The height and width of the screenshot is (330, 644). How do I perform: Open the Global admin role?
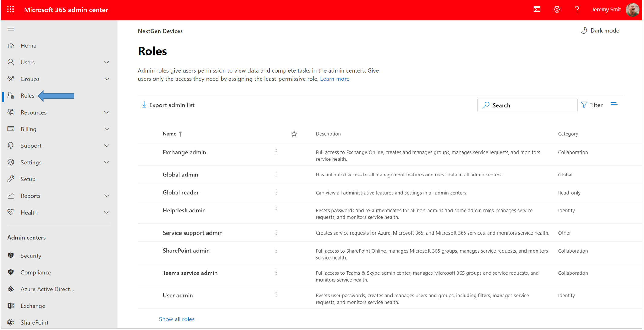[x=180, y=175]
